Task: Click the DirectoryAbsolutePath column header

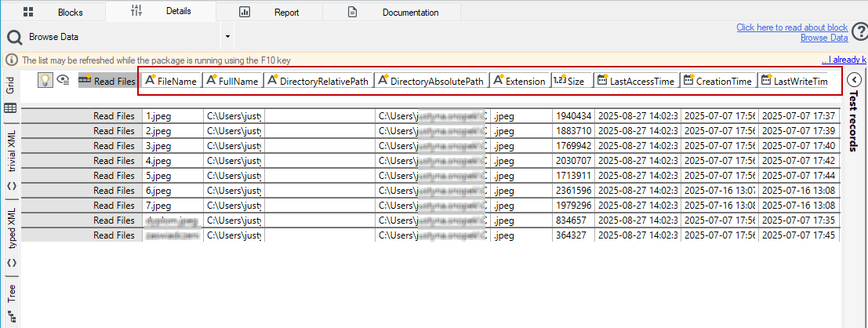Action: click(430, 81)
